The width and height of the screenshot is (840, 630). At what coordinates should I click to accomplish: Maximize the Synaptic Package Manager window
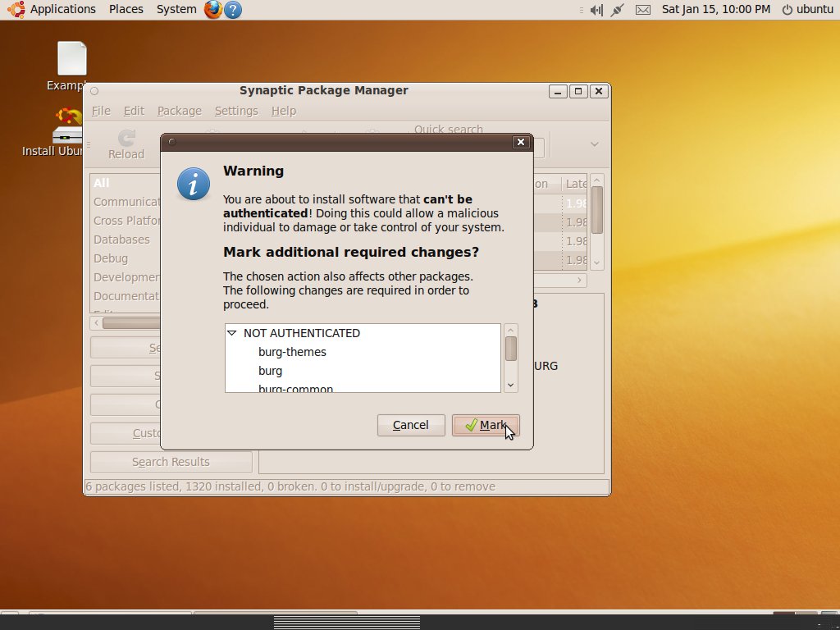[578, 91]
